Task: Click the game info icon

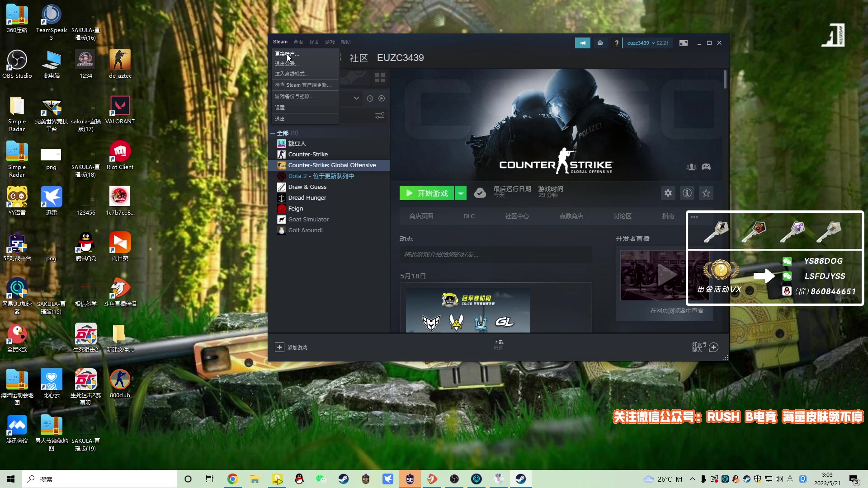Action: 687,193
